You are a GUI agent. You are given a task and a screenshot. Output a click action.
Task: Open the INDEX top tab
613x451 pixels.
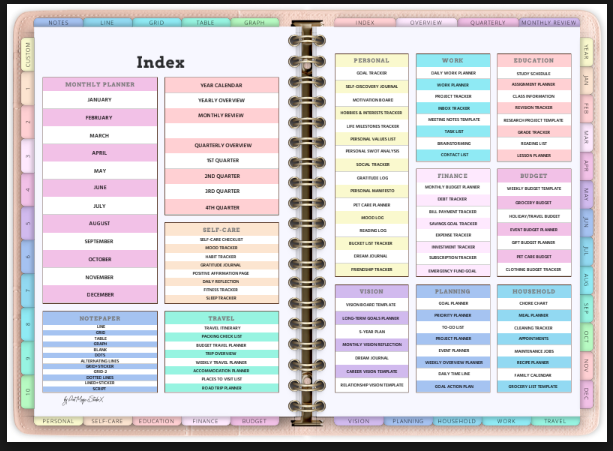click(x=365, y=23)
